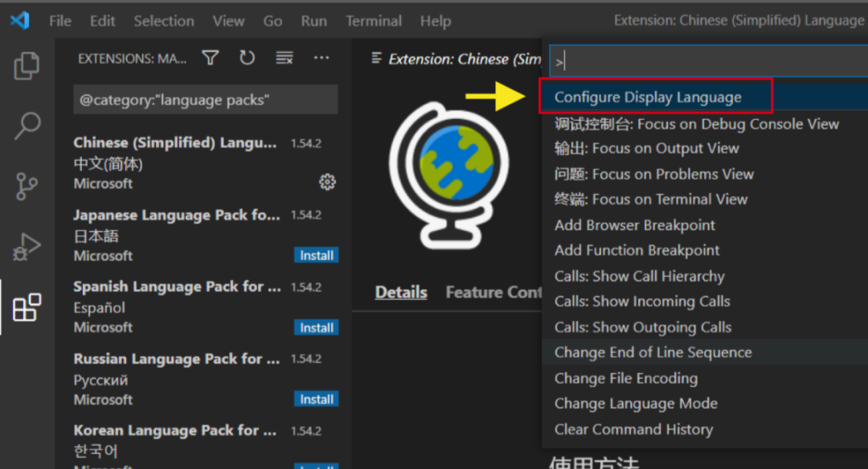Open the Edit menu
Screen dimensions: 868x469
pyautogui.click(x=102, y=21)
